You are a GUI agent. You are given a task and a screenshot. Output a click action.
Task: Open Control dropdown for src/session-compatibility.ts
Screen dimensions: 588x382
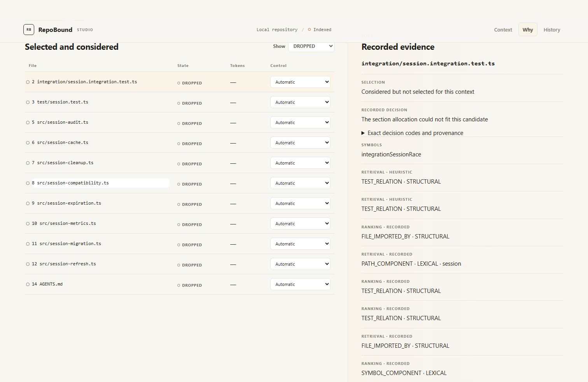(x=300, y=183)
